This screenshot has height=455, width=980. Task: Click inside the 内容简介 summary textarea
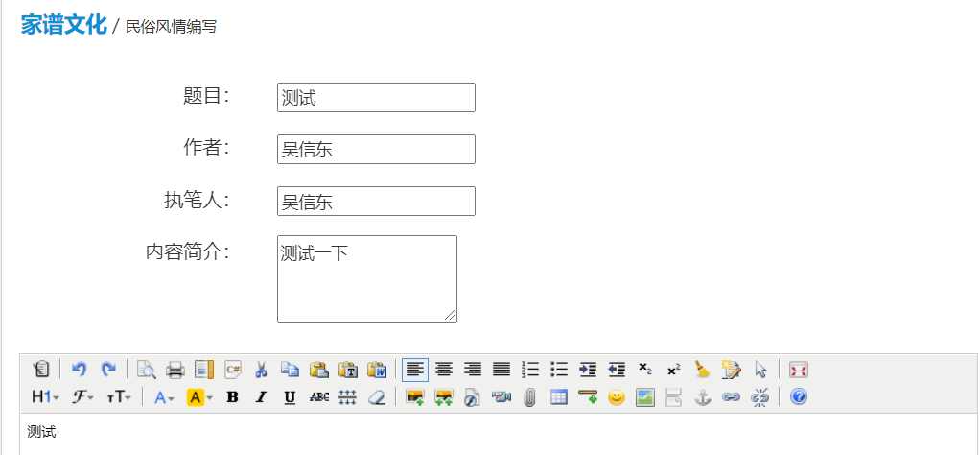click(x=367, y=279)
